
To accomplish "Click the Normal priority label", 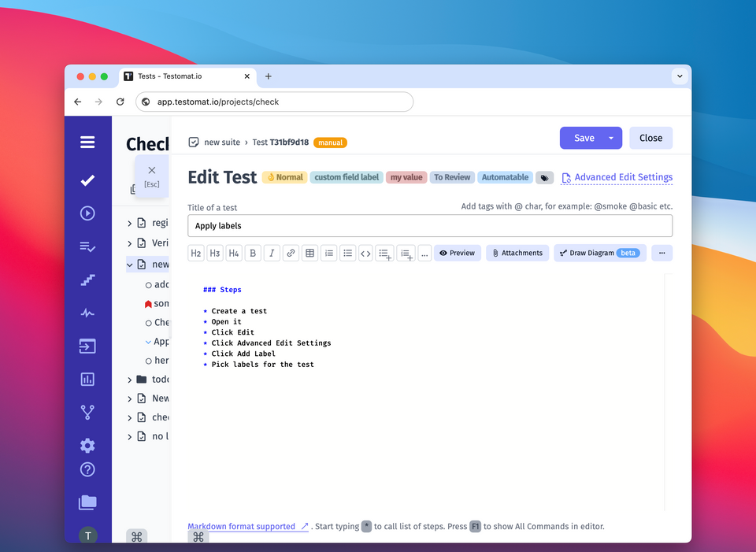I will tap(284, 177).
